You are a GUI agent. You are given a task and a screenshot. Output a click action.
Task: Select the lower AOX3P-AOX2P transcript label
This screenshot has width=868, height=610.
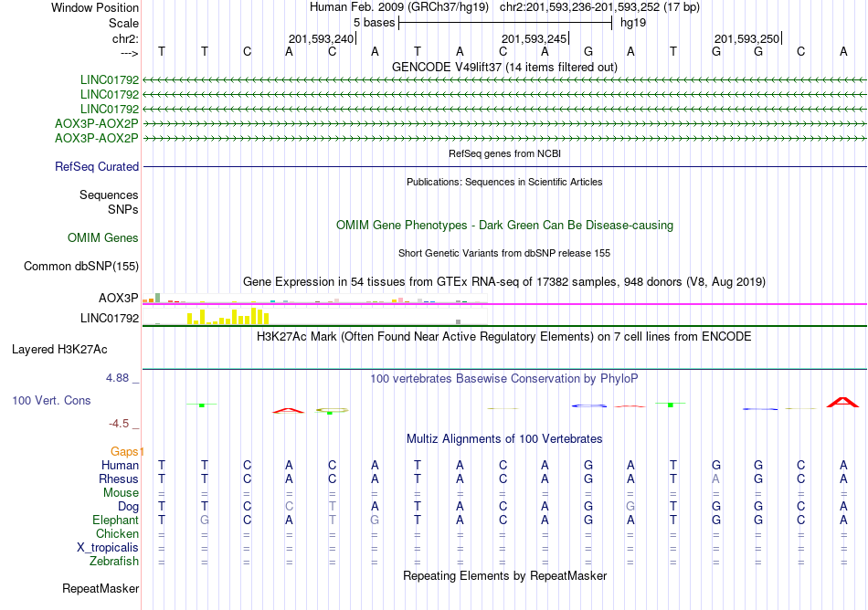[x=96, y=138]
